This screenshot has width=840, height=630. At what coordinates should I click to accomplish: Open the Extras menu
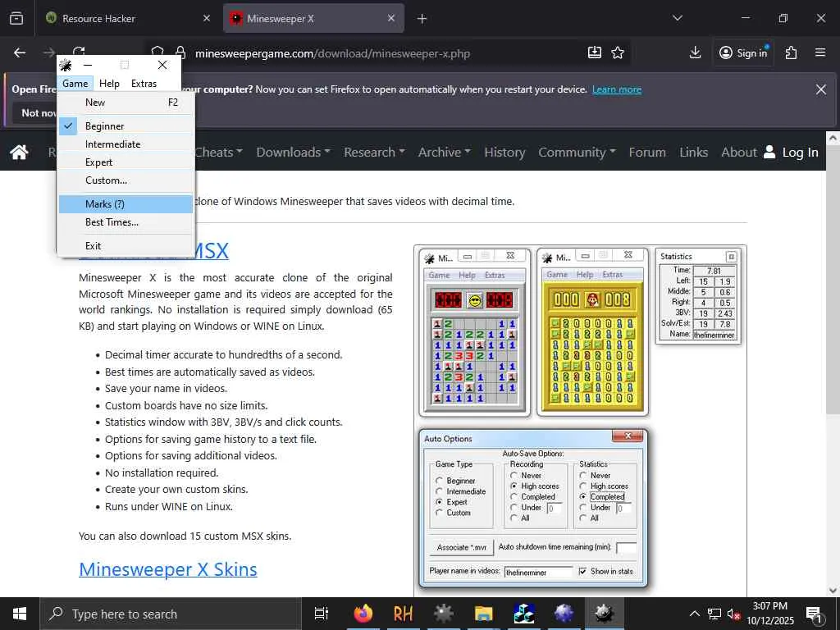(144, 84)
